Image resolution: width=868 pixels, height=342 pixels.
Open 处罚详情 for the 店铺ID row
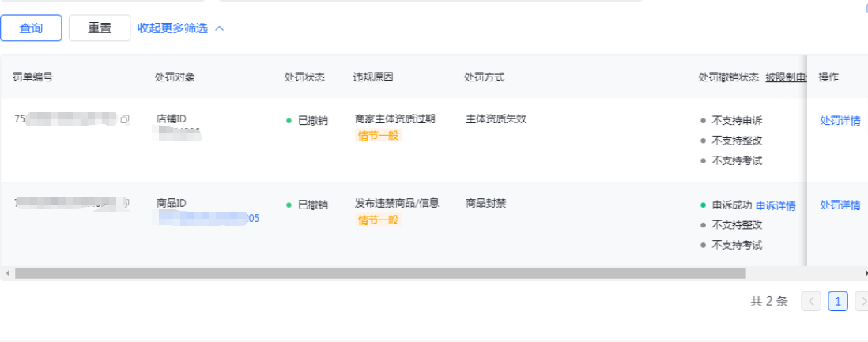point(840,120)
